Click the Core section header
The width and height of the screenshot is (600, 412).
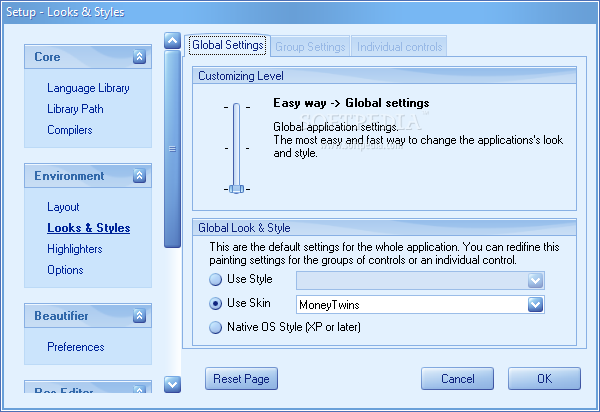(88, 57)
